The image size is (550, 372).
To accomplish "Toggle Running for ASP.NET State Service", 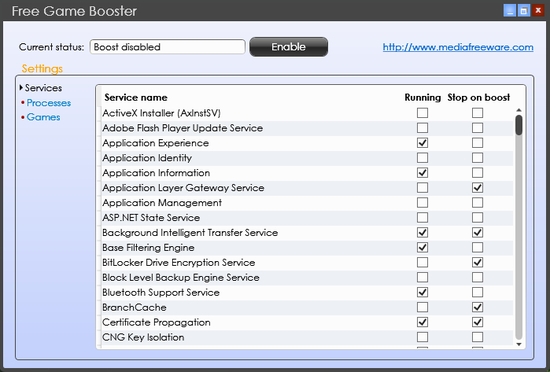I will pos(422,218).
